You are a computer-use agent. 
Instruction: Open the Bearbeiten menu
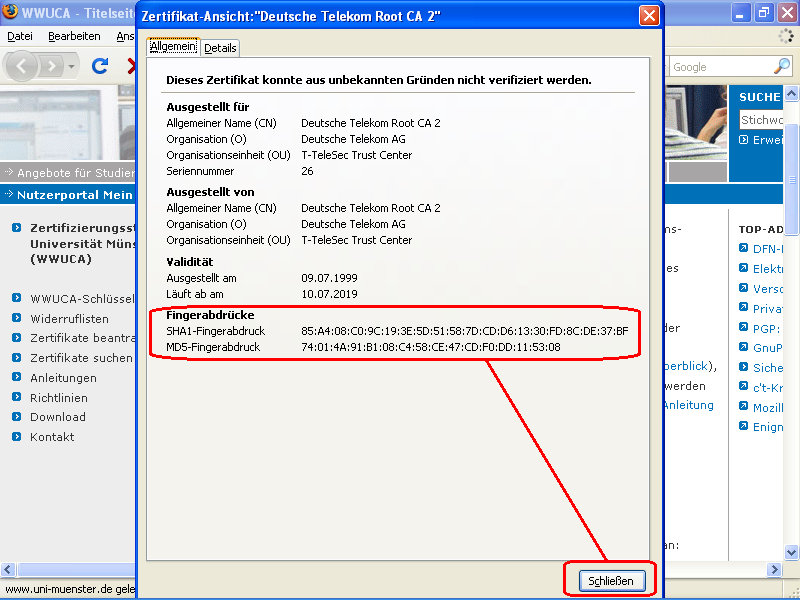74,36
